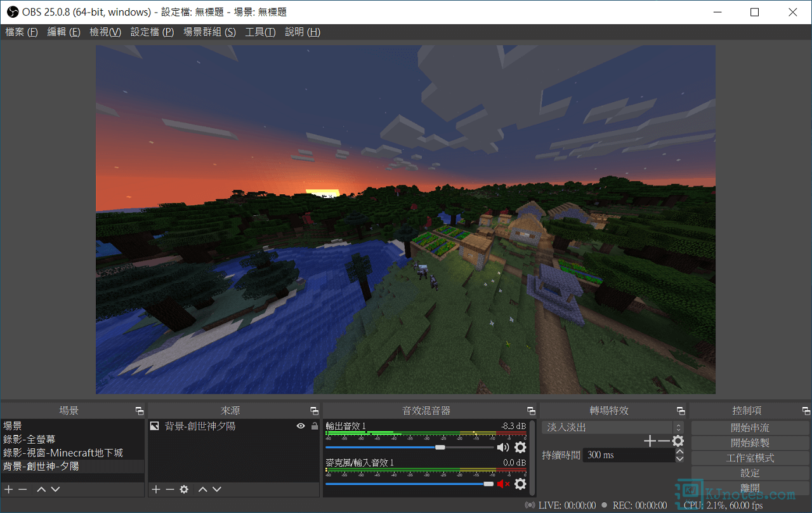Move source up in Sources panel
The width and height of the screenshot is (812, 513).
tap(203, 490)
